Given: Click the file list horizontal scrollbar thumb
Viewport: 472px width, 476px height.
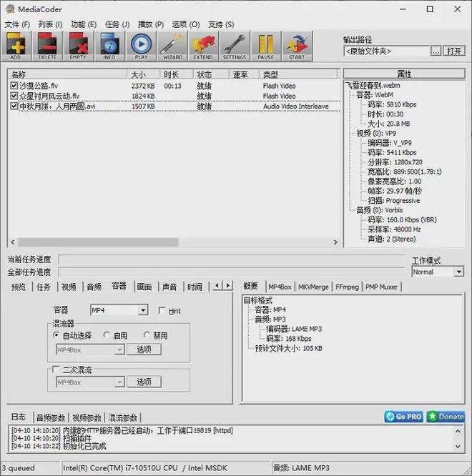Looking at the screenshot, I should [98, 242].
